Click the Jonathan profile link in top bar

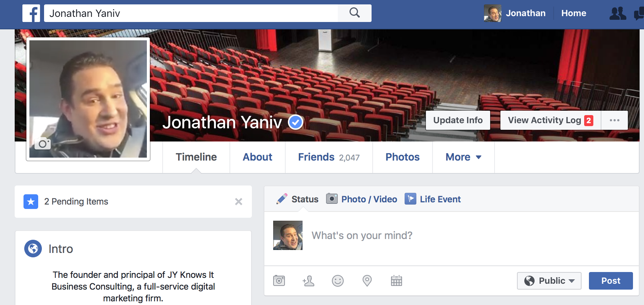click(525, 13)
